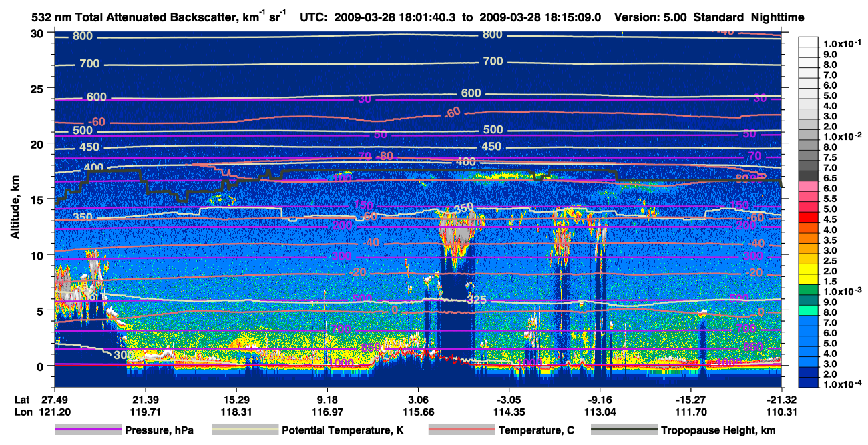The image size is (868, 445).
Task: Click longitude value 111.70
Action: (x=690, y=412)
